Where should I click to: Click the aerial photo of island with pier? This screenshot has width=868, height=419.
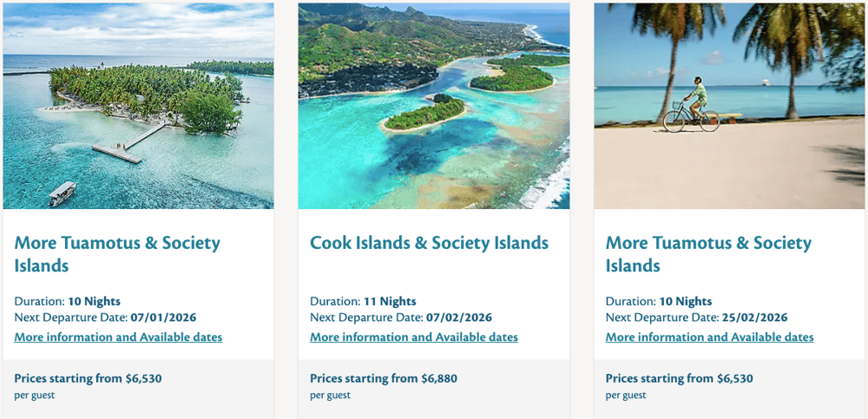(138, 104)
